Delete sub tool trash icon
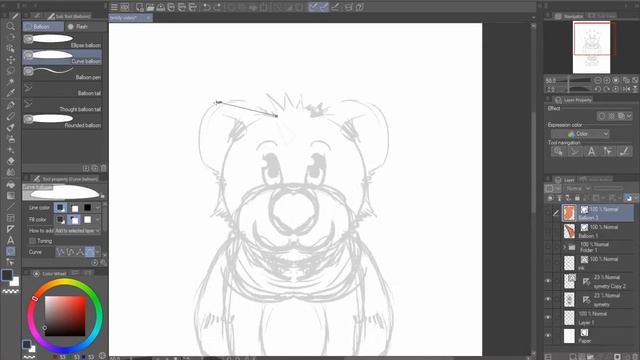The image size is (640, 360). point(103,168)
